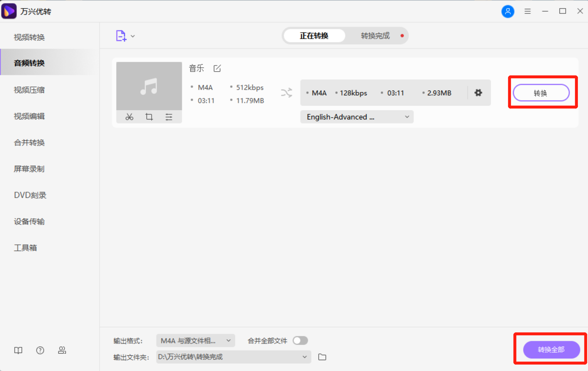
Task: Click the 转换全部 button
Action: click(551, 350)
